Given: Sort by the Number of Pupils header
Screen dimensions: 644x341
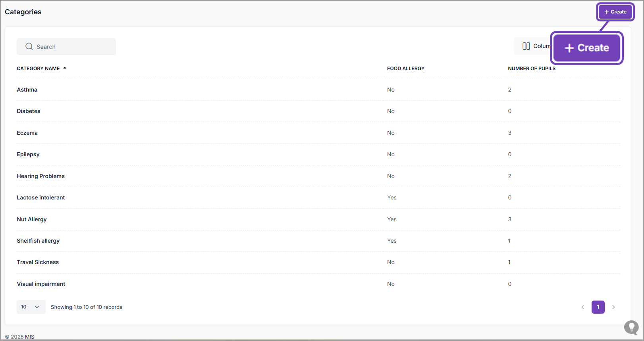Looking at the screenshot, I should pyautogui.click(x=531, y=69).
